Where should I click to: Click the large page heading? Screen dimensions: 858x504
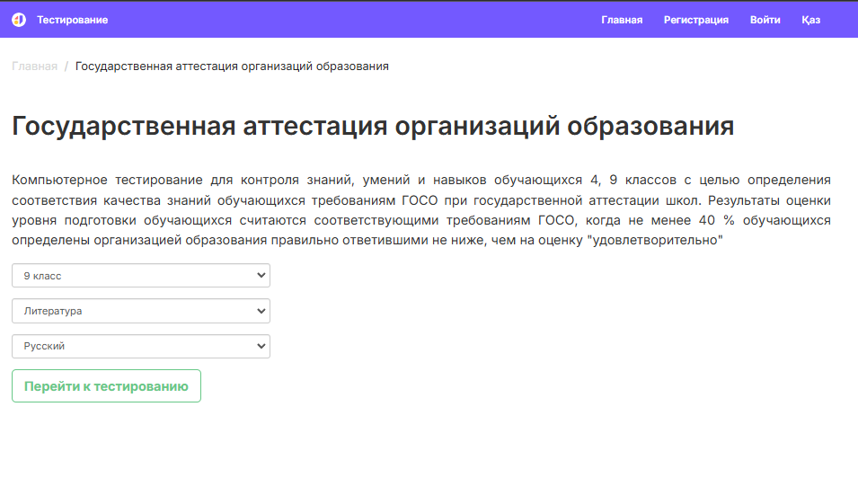373,126
